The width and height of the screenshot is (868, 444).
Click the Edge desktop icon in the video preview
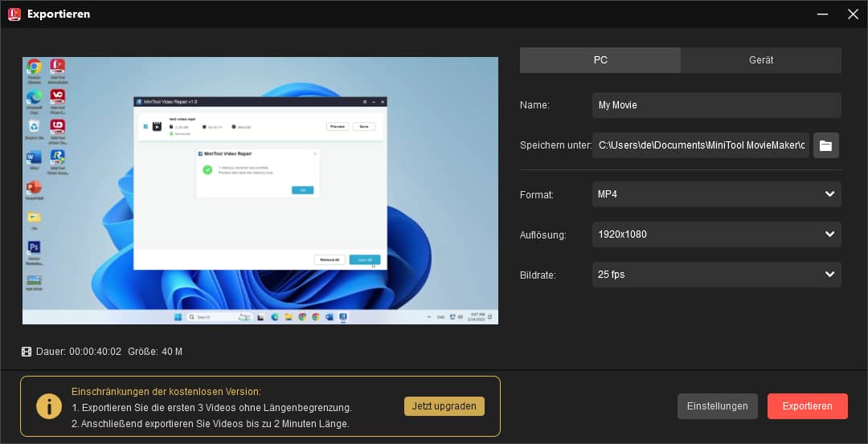[x=34, y=97]
